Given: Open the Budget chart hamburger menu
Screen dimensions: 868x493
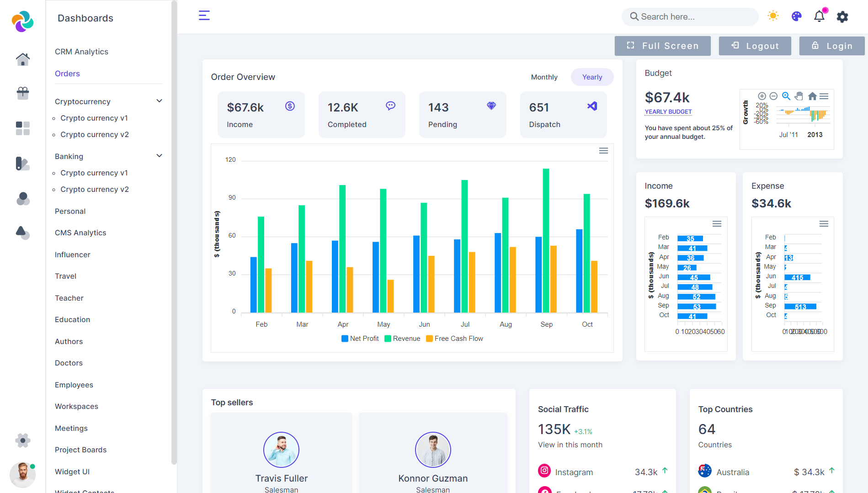Looking at the screenshot, I should tap(824, 96).
